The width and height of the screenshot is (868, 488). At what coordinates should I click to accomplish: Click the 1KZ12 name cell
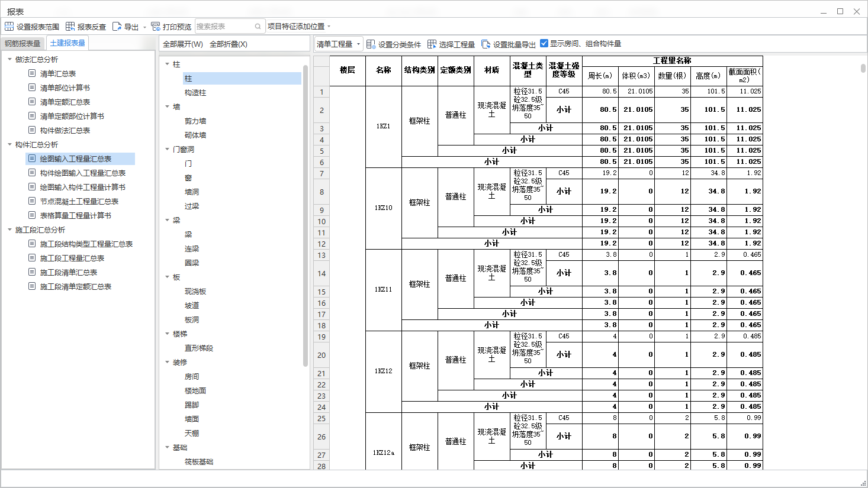pyautogui.click(x=384, y=371)
